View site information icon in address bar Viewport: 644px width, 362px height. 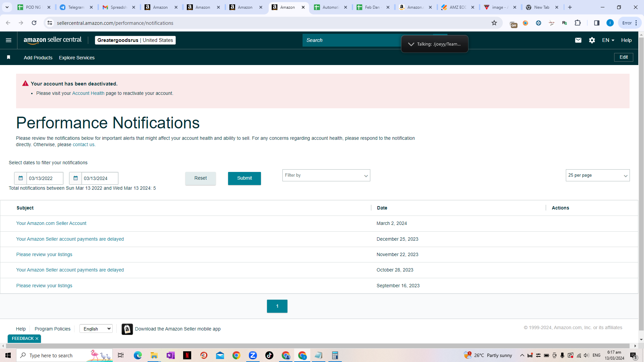[50, 23]
